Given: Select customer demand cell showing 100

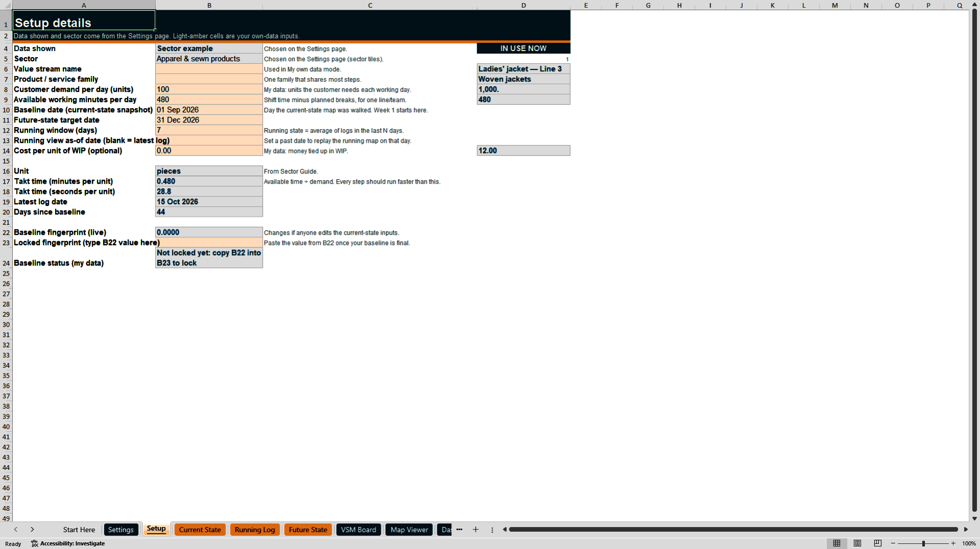Looking at the screenshot, I should point(209,89).
